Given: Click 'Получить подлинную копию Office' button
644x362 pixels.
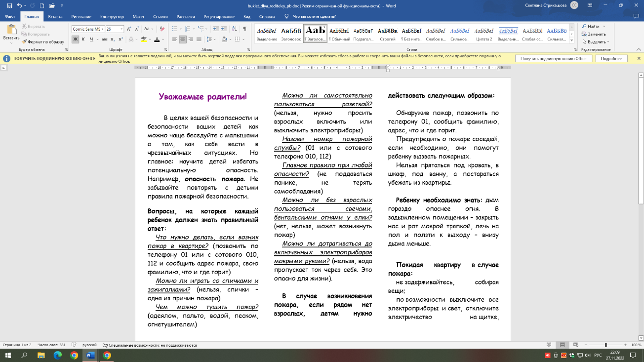Looking at the screenshot, I should click(x=553, y=59).
